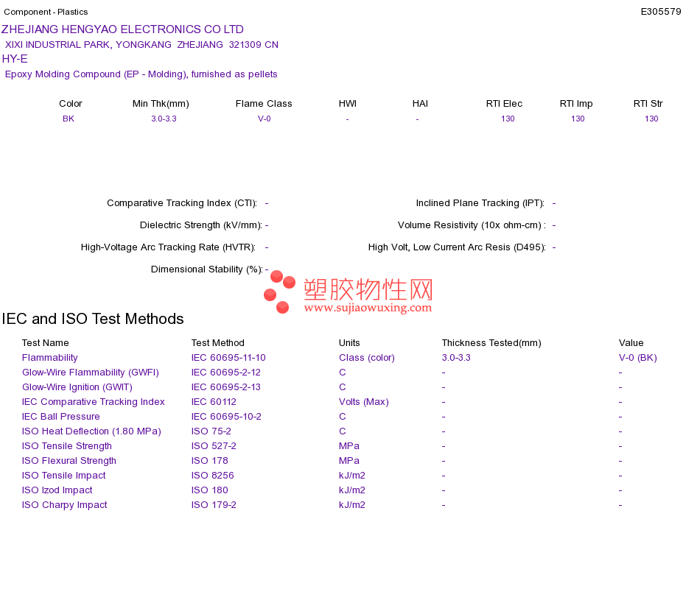The image size is (700, 589).
Task: Click the 'Volume Resistivity (10x ohm-cm)' label
Action: tap(472, 225)
